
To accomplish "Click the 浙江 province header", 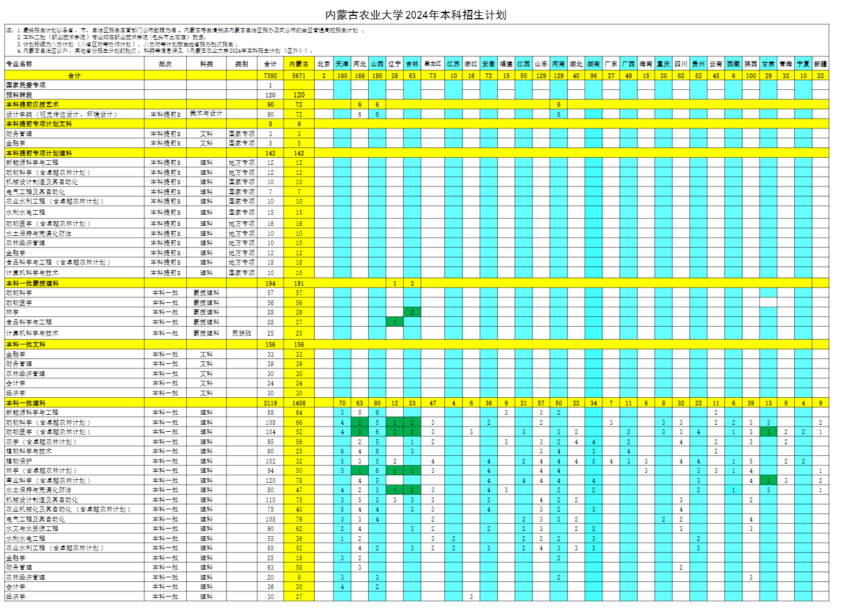I will pyautogui.click(x=471, y=64).
